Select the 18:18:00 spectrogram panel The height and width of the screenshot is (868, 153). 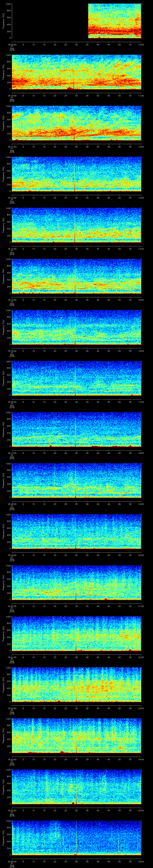point(77,480)
